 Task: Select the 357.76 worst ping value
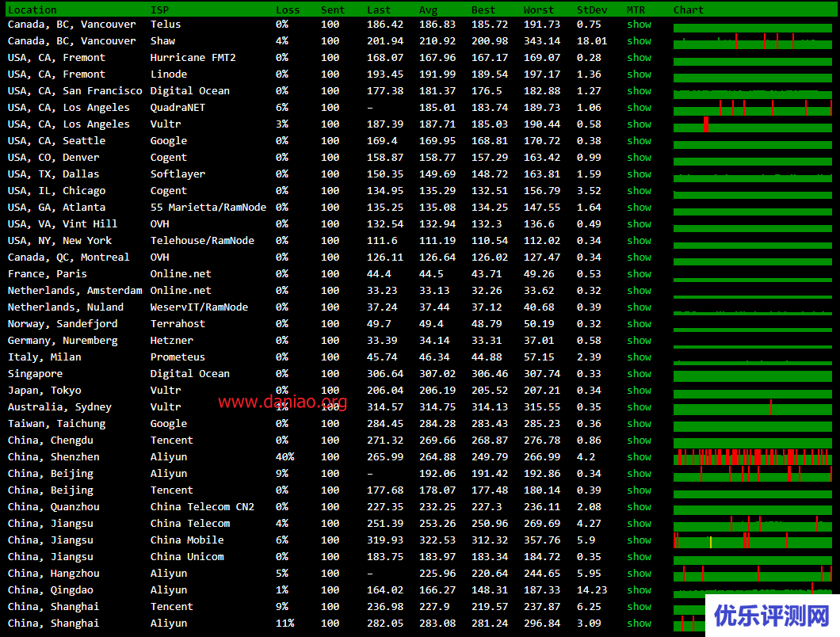[x=541, y=540]
